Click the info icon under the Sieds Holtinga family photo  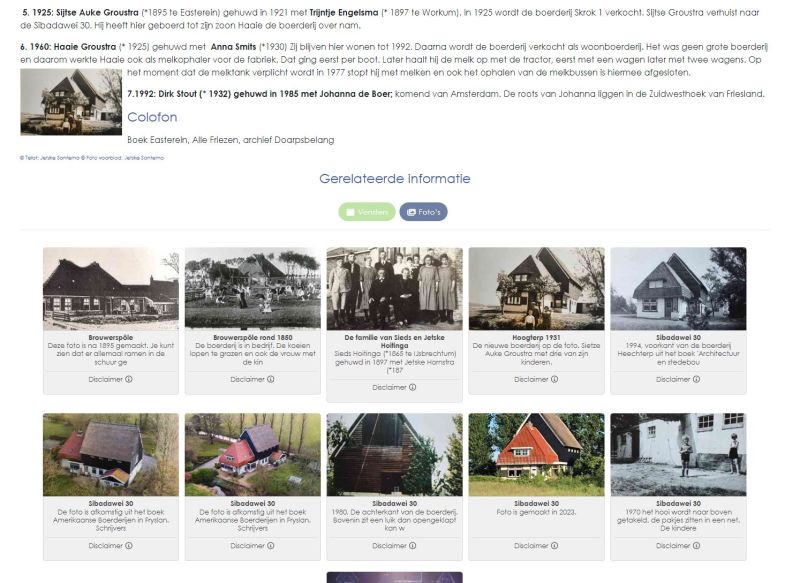click(412, 388)
